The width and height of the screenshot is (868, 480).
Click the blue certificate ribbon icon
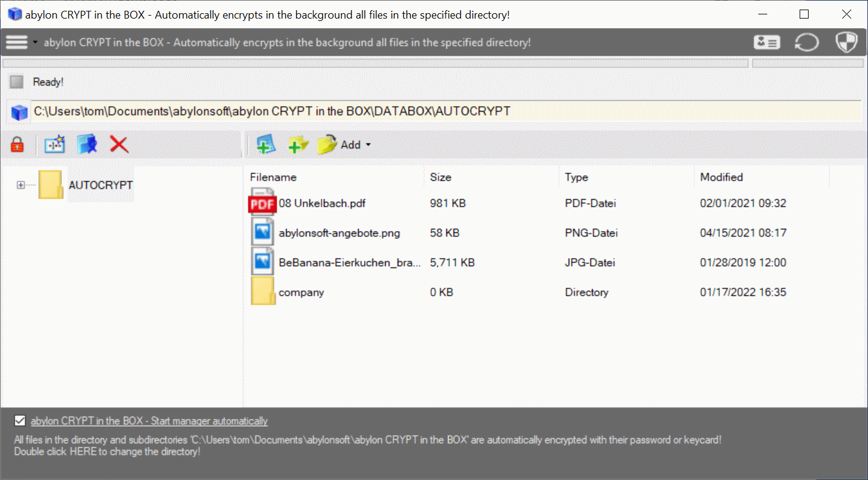click(x=87, y=144)
